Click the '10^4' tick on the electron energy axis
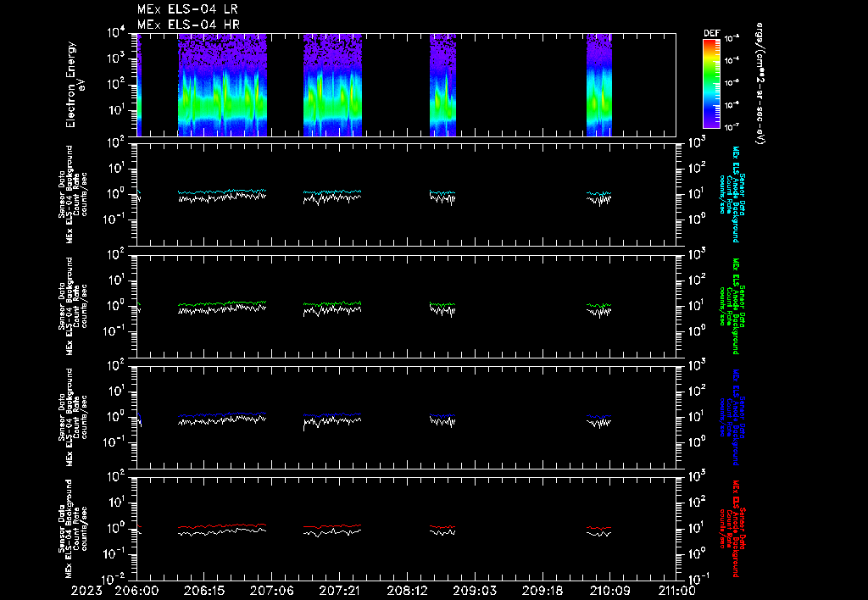 point(116,33)
